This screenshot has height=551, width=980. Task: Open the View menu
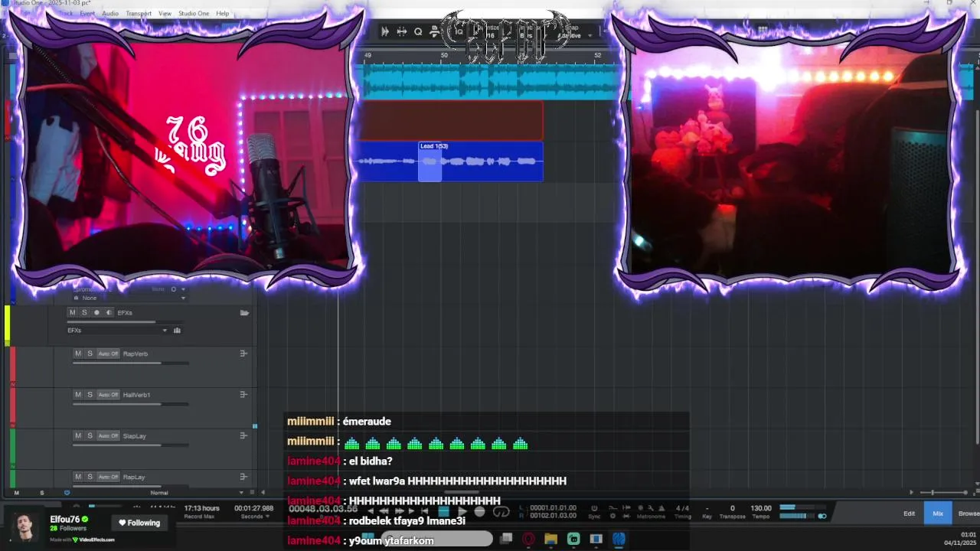tap(165, 13)
